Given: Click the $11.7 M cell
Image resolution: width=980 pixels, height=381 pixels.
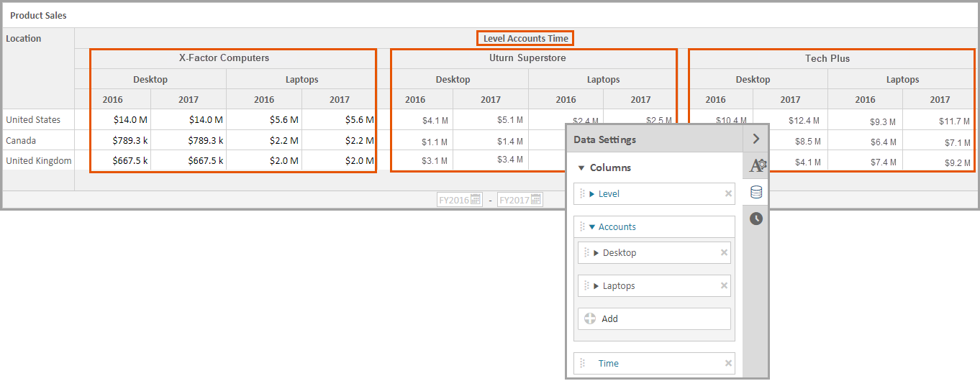Looking at the screenshot, I should click(x=954, y=121).
